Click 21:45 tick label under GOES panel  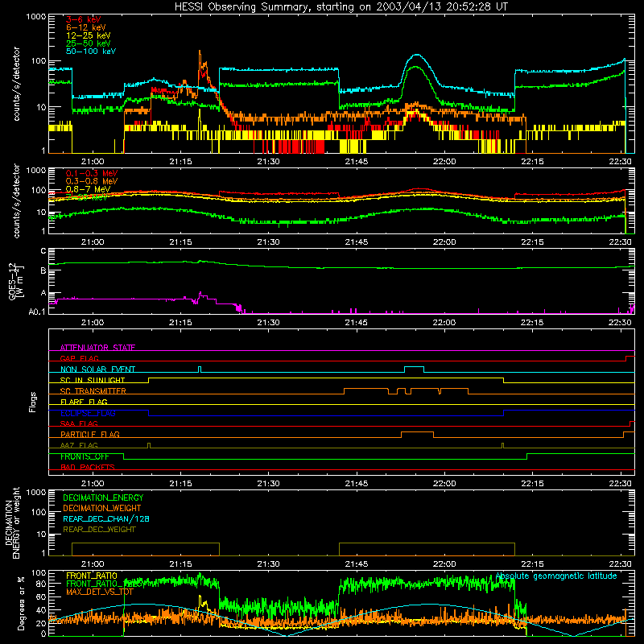pyautogui.click(x=356, y=323)
